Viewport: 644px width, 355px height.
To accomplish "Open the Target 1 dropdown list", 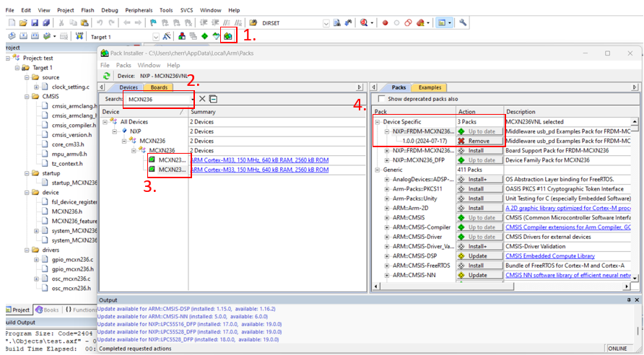I will coord(157,37).
